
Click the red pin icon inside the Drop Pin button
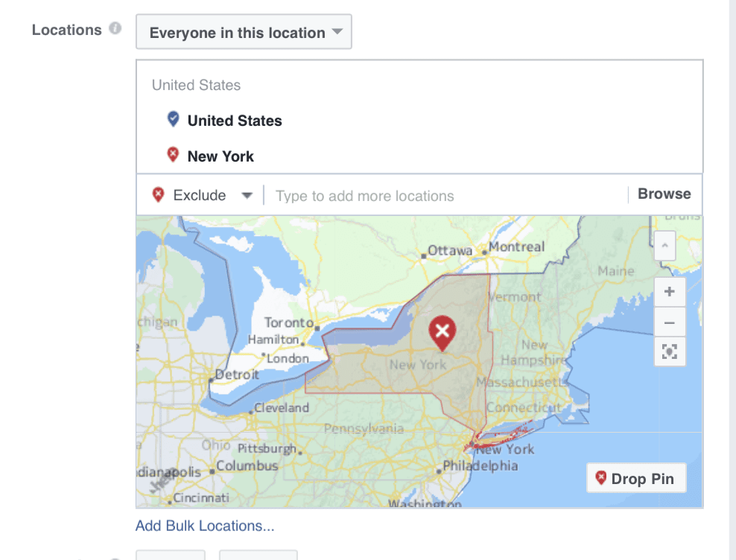coord(600,478)
